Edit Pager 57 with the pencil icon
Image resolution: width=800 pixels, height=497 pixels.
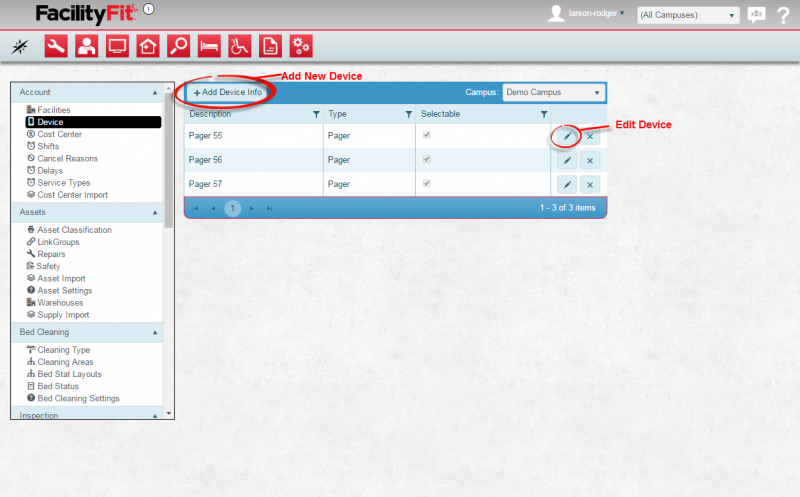click(567, 184)
